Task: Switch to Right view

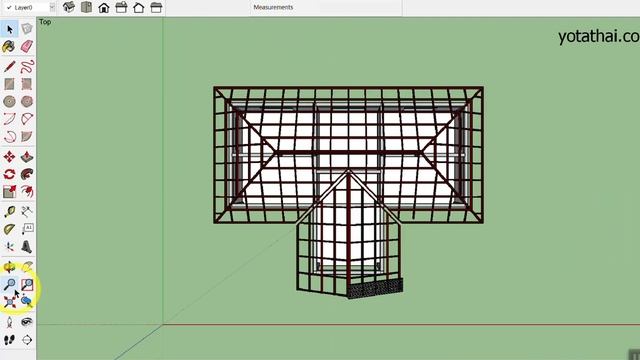Action: click(121, 7)
